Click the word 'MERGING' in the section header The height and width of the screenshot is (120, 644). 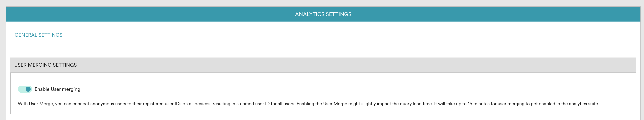tap(40, 65)
